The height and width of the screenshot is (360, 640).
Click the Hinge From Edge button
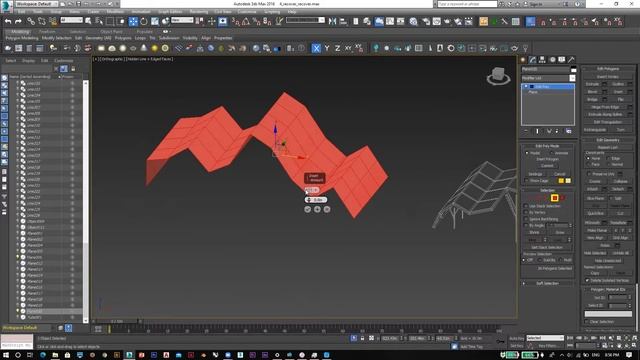tap(605, 107)
